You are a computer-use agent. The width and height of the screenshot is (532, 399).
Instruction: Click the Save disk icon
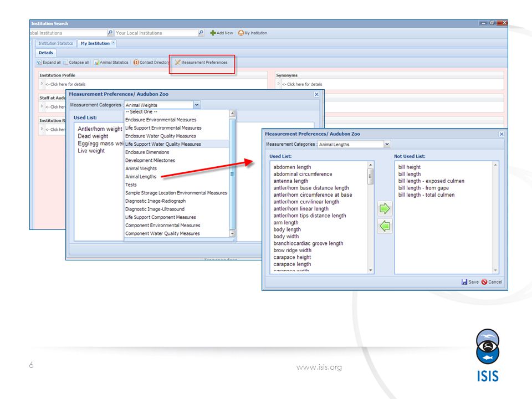464,282
